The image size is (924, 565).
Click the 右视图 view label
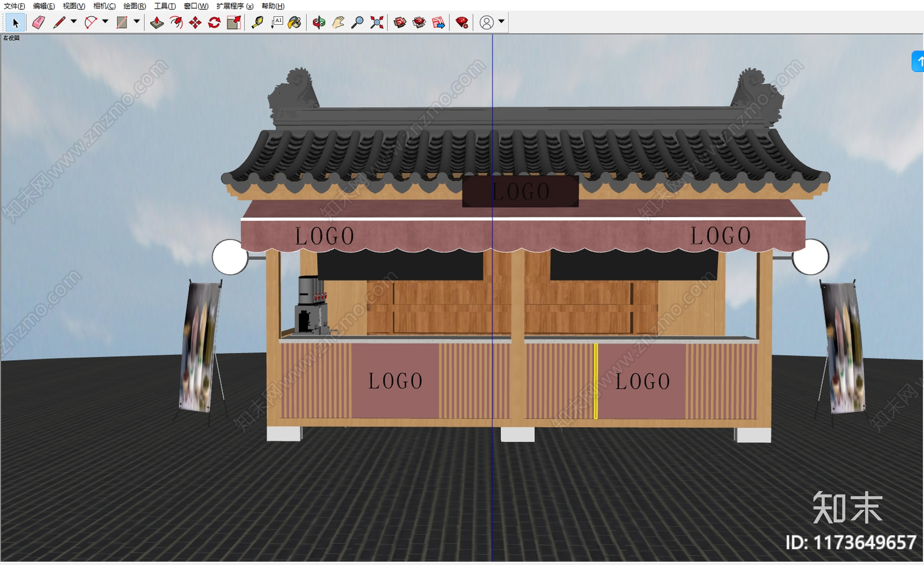(x=12, y=38)
